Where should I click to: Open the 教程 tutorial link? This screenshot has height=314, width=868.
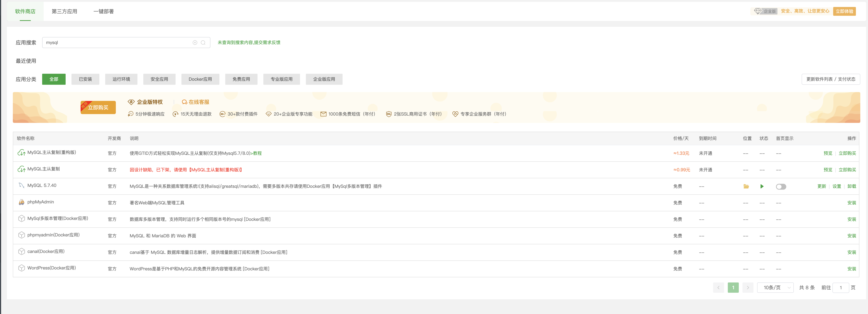(x=258, y=153)
